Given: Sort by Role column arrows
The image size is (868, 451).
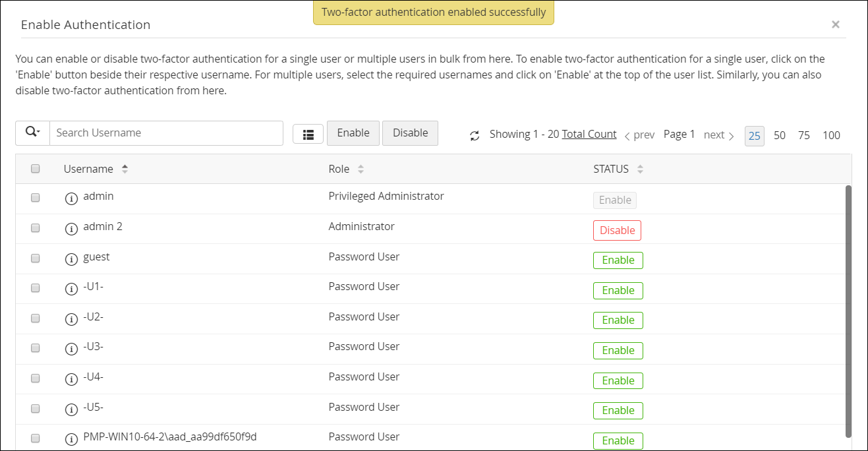Looking at the screenshot, I should 361,169.
